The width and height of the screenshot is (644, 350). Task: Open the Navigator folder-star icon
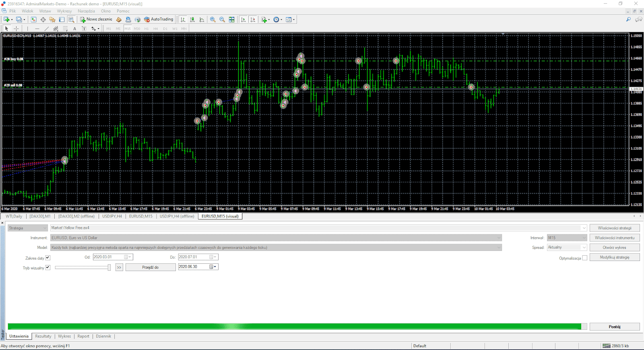tap(52, 19)
